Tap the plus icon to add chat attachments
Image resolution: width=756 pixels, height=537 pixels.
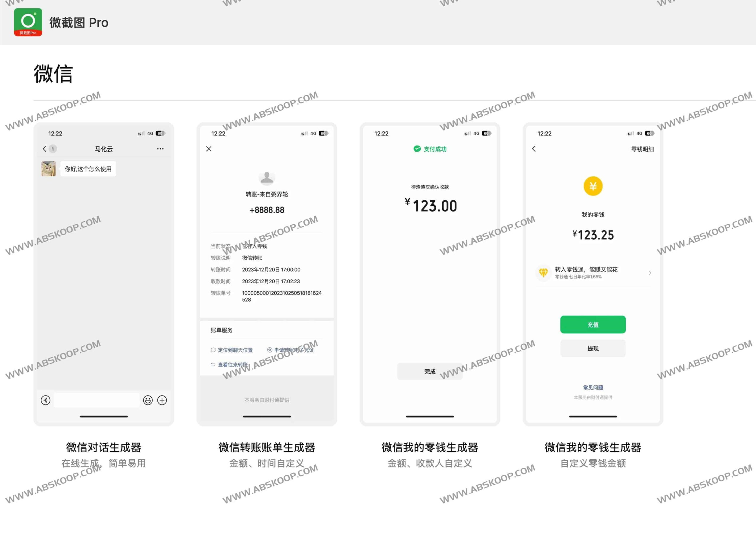point(162,400)
